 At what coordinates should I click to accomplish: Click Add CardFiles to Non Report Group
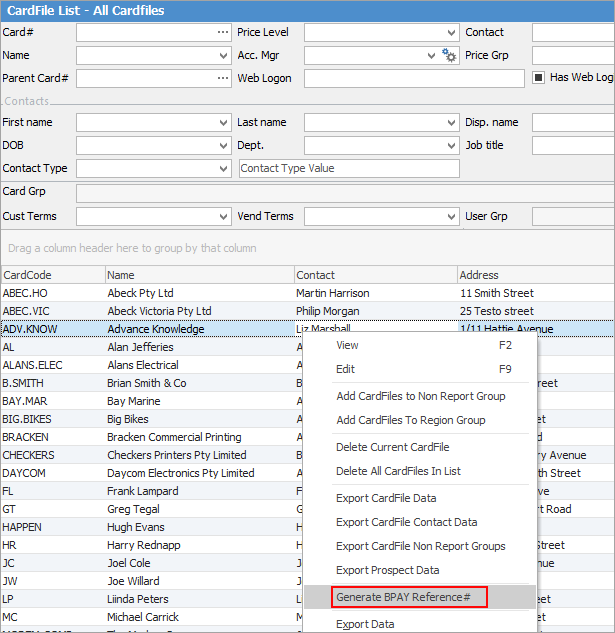pyautogui.click(x=420, y=396)
